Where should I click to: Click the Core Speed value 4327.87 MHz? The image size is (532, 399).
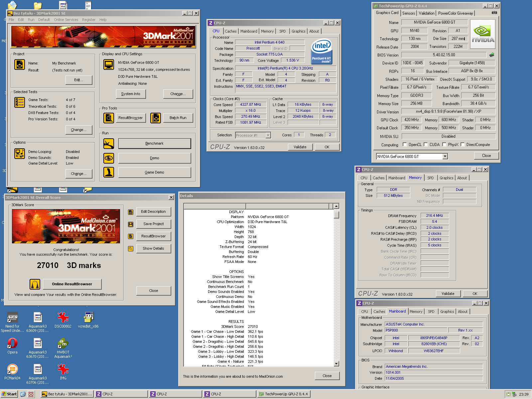251,104
